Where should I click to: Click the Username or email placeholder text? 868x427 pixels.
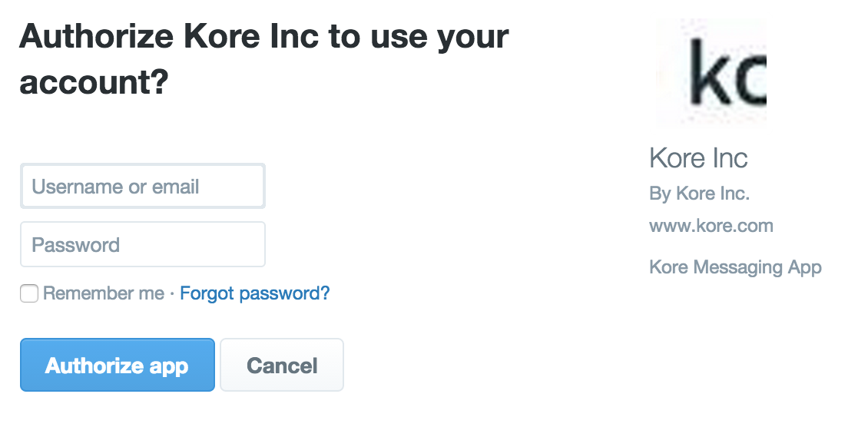(x=115, y=187)
